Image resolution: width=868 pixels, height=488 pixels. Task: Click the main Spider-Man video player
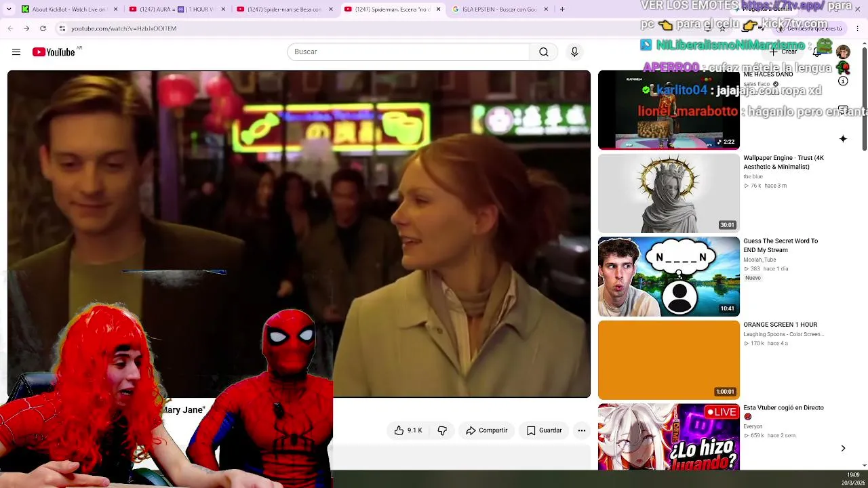tap(299, 234)
